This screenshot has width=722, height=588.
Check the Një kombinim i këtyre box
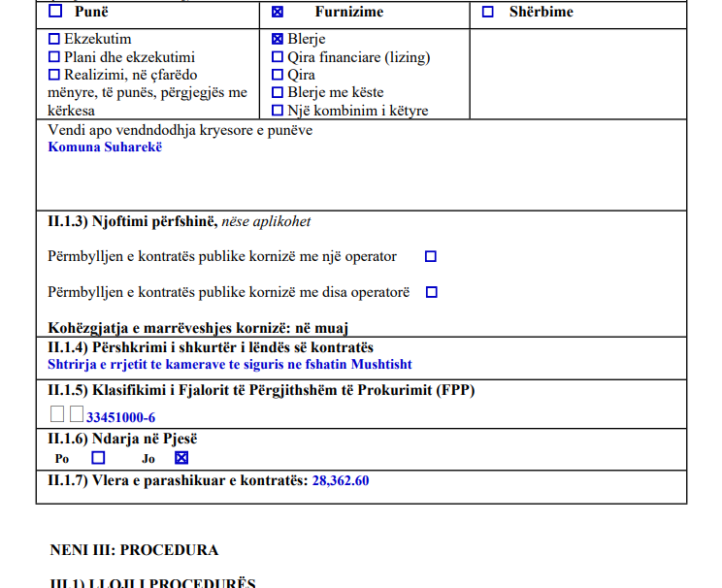pyautogui.click(x=278, y=111)
